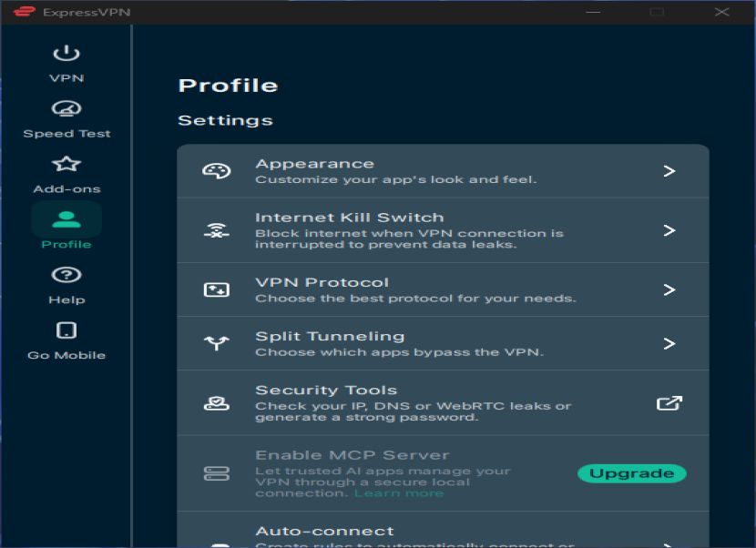Click 'Check your IP, DNS or WebRTC leaks' text
Screen dimensions: 756x548
pos(414,411)
